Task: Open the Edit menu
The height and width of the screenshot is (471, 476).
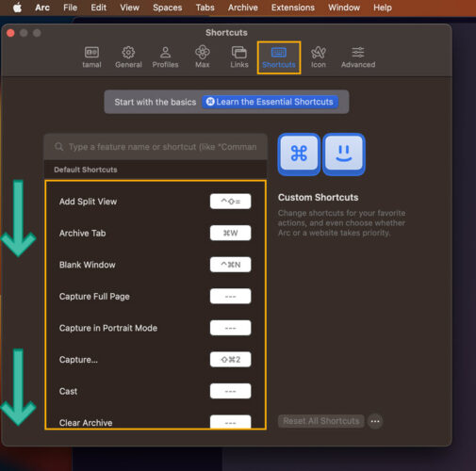Action: pyautogui.click(x=99, y=8)
